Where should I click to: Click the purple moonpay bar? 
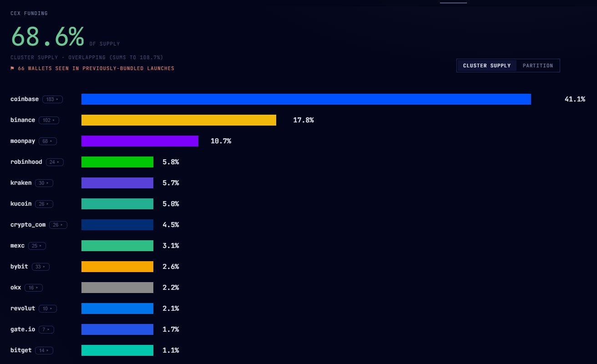pyautogui.click(x=140, y=141)
